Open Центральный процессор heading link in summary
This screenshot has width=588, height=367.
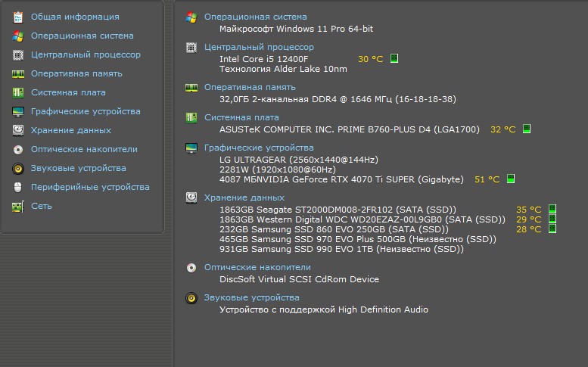[x=259, y=47]
